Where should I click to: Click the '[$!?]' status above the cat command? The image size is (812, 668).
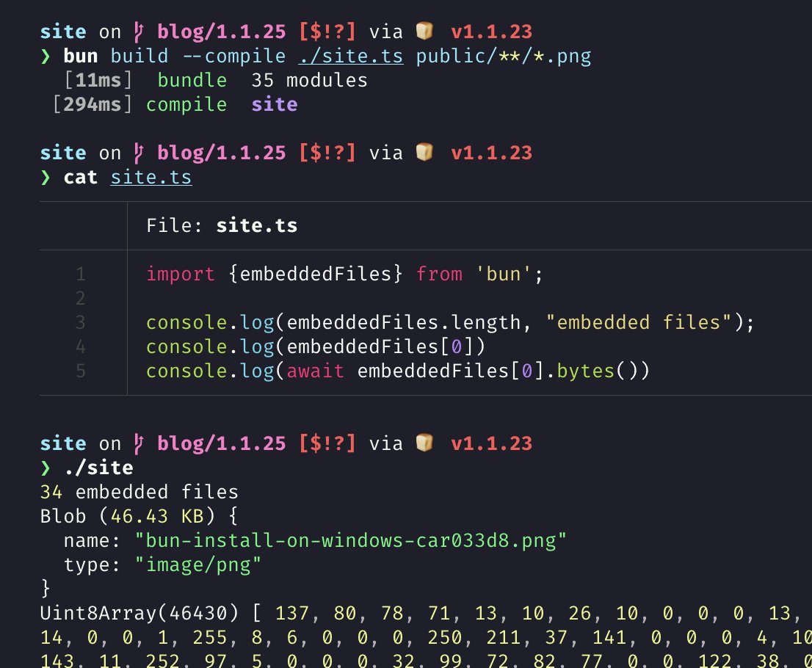327,153
